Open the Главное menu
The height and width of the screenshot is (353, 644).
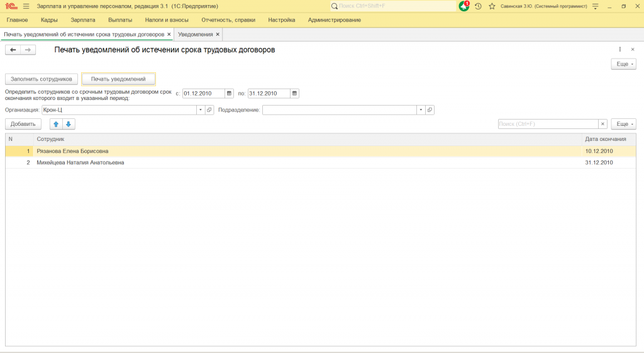[x=17, y=20]
